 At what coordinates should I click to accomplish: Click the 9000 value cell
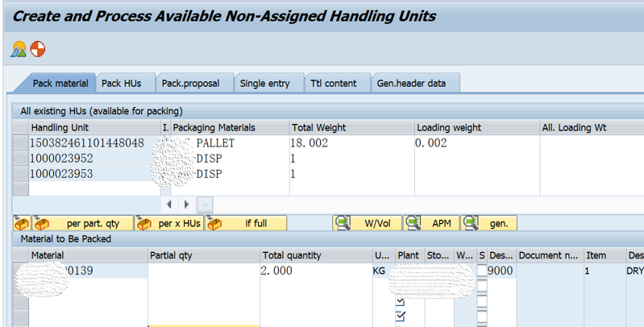[x=501, y=271]
